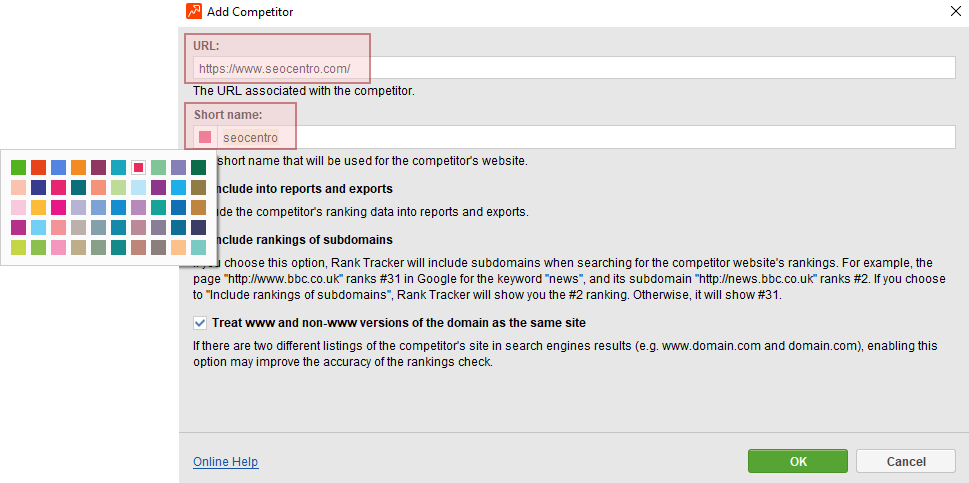Cancel adding the competitor

[906, 461]
